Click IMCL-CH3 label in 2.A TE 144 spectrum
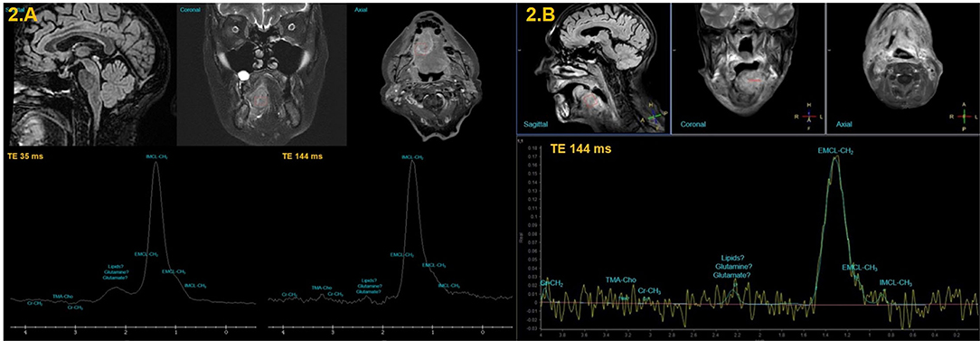Screen dimensions: 980x341 coord(449,285)
